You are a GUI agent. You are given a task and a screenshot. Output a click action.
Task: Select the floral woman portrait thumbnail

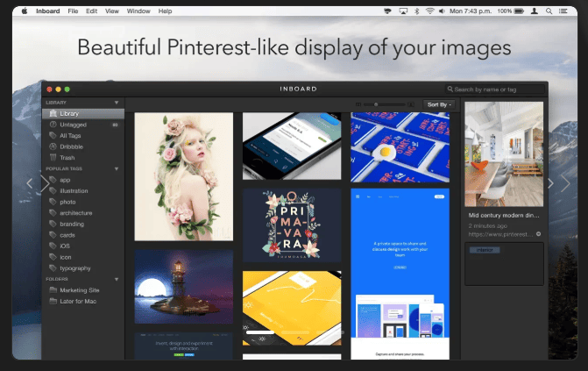(x=184, y=176)
